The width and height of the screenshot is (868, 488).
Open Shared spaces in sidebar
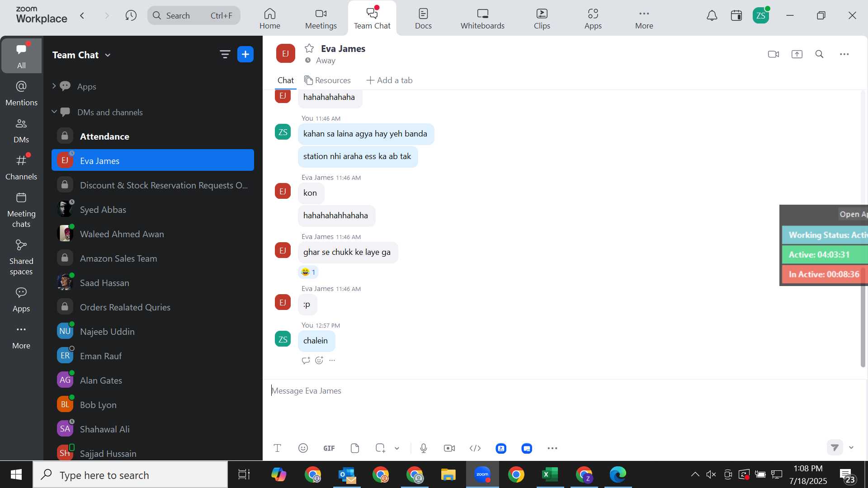(x=21, y=258)
